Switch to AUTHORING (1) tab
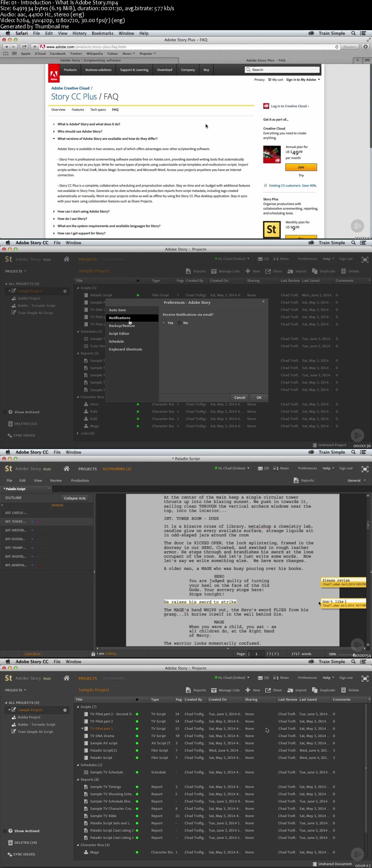Viewport: 372px width, 868px height. click(117, 469)
